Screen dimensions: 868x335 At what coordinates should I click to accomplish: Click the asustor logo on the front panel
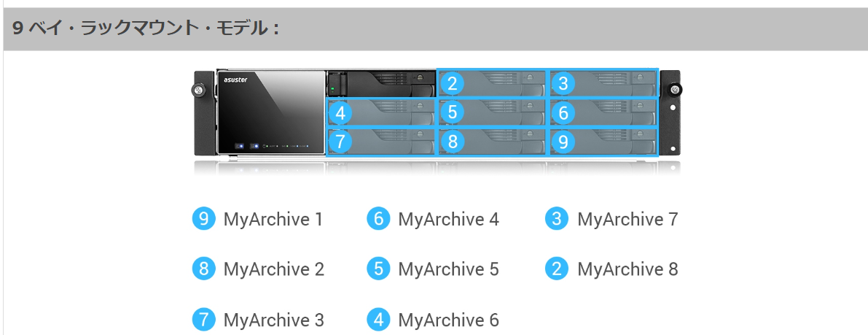(235, 80)
